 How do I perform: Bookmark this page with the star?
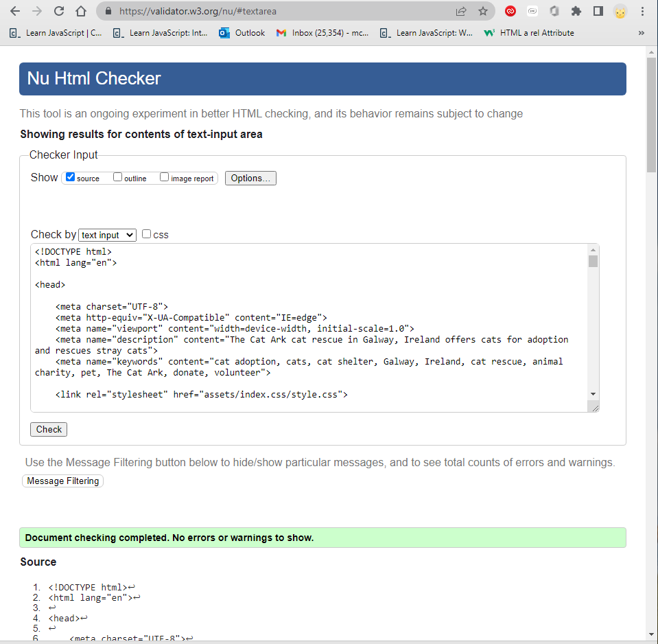point(483,12)
